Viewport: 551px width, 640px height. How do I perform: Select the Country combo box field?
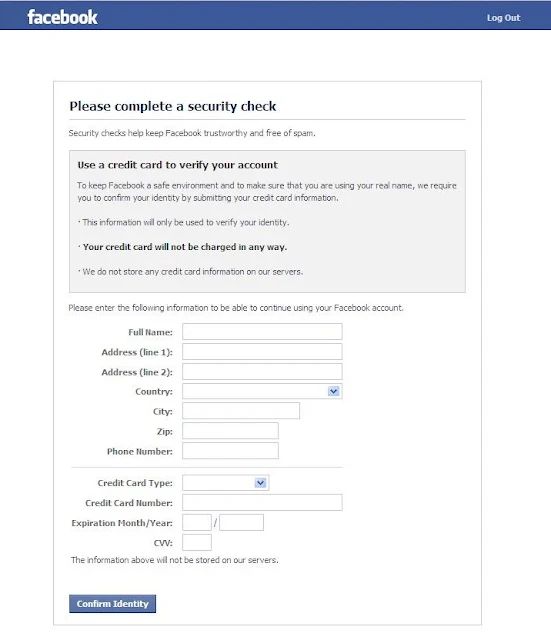tap(262, 391)
